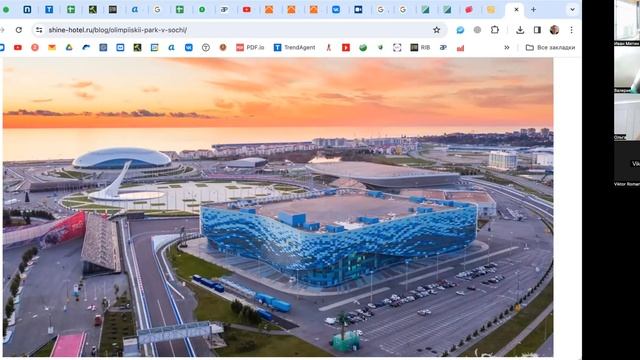Select the top participant video thumbnail
Viewport: 640px width, 360px height.
pyautogui.click(x=627, y=22)
